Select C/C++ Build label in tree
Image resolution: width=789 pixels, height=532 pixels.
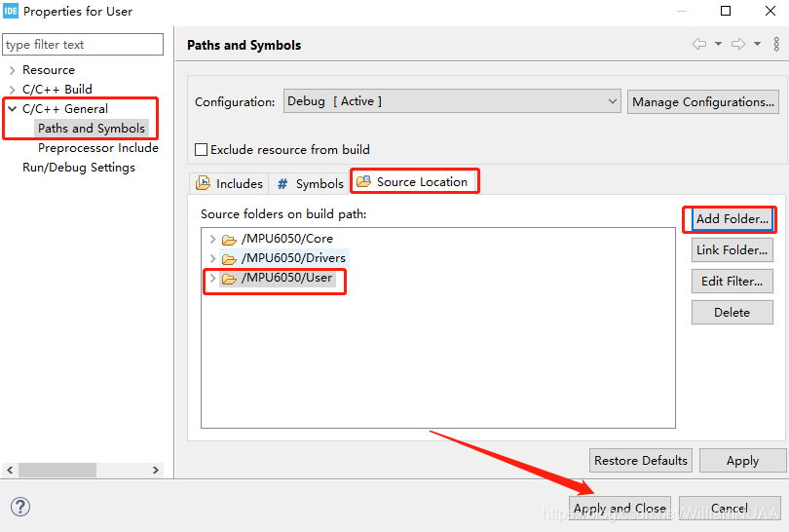click(x=57, y=90)
